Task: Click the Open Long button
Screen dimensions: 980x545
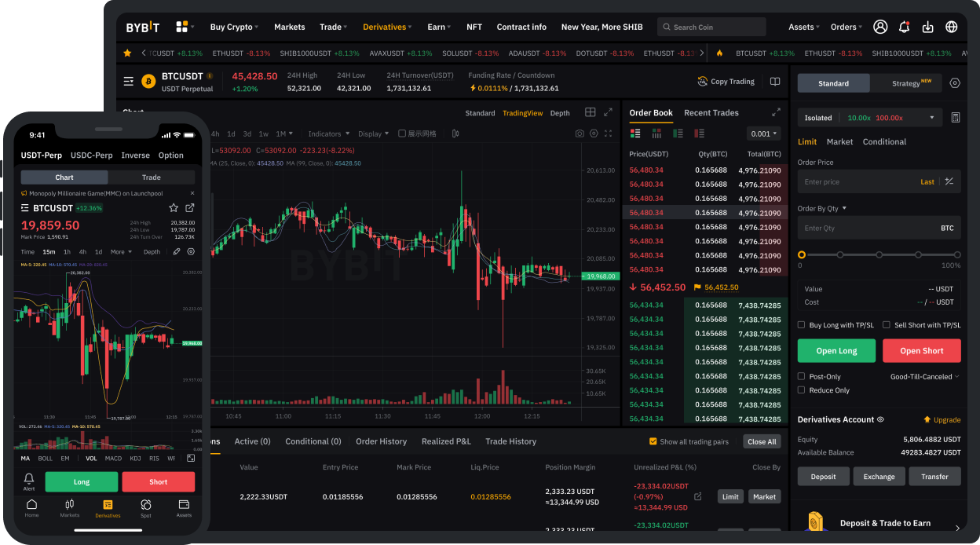Action: pos(836,350)
